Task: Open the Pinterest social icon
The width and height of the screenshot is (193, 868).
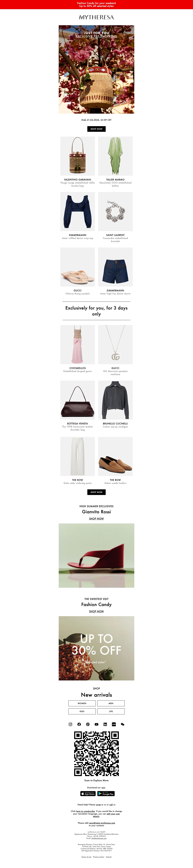Action: [88, 724]
